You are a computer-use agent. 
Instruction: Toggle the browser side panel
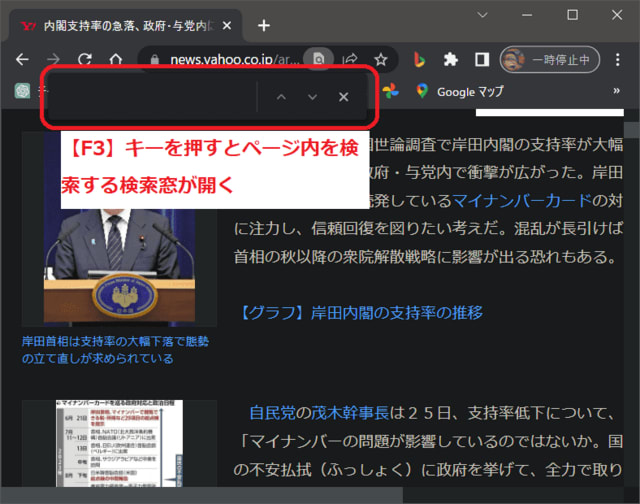481,60
